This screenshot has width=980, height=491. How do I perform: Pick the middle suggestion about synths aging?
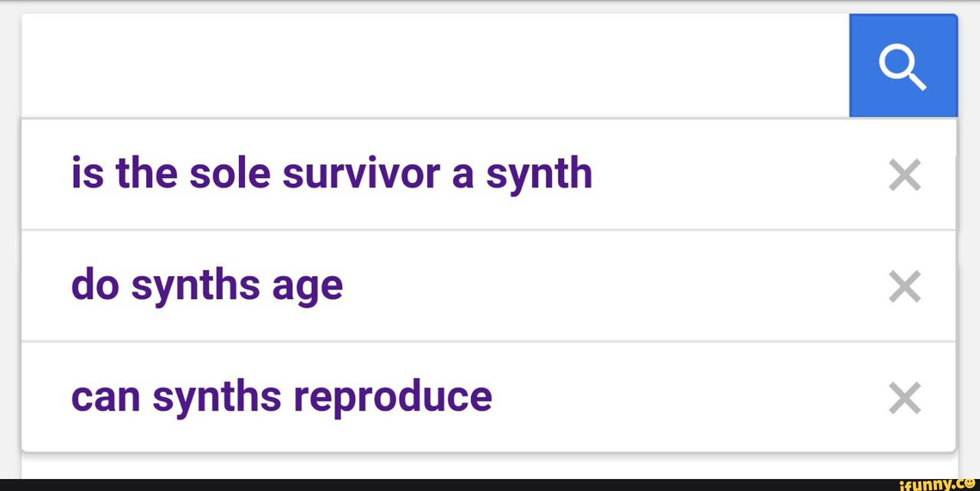point(207,285)
